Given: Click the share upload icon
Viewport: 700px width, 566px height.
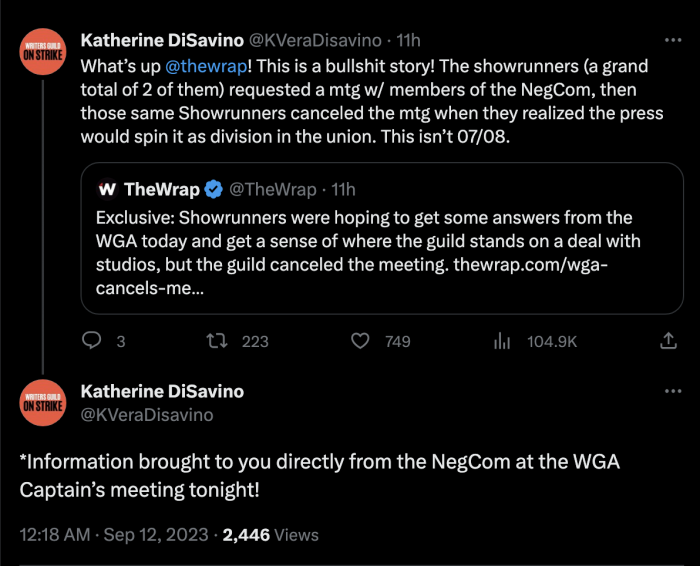Looking at the screenshot, I should (x=669, y=341).
